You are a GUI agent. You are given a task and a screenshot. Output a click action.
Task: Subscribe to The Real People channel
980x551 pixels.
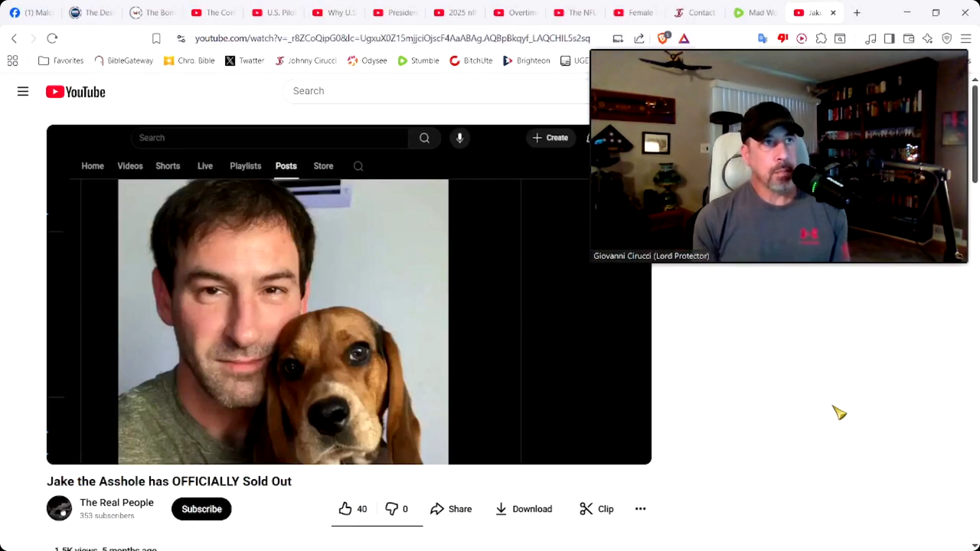[201, 509]
